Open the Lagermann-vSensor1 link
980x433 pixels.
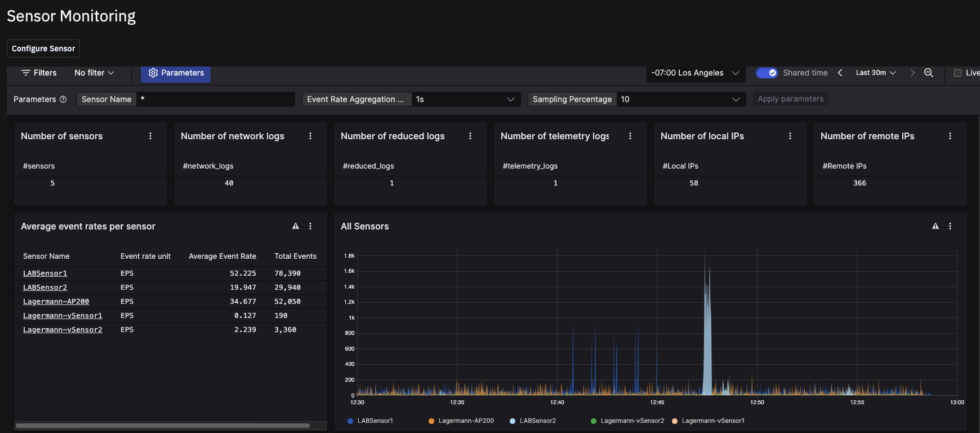click(63, 316)
